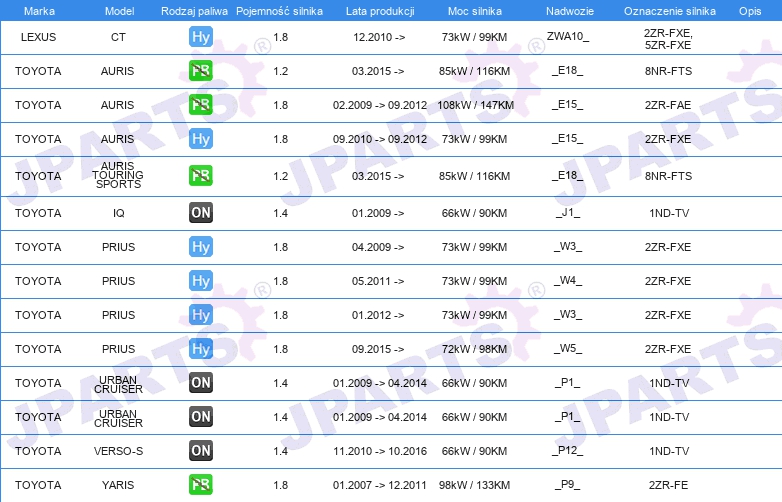Select the Marka column header
This screenshot has width=782, height=502.
tap(39, 11)
